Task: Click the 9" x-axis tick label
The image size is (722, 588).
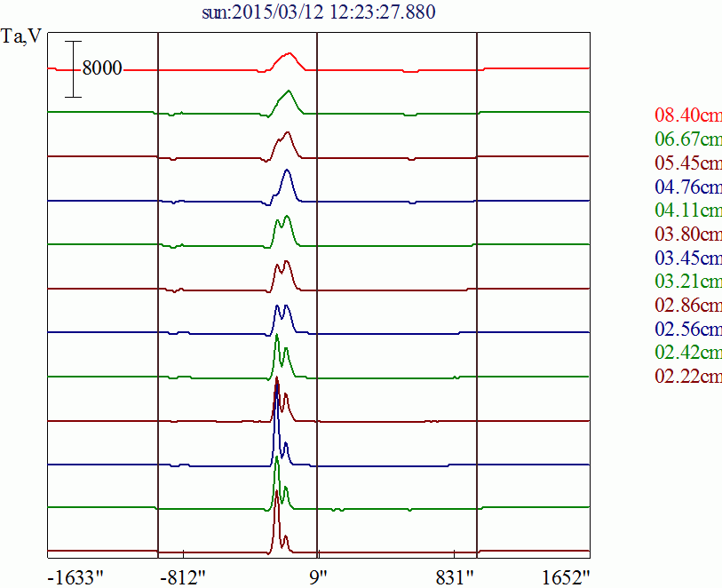Action: point(318,578)
